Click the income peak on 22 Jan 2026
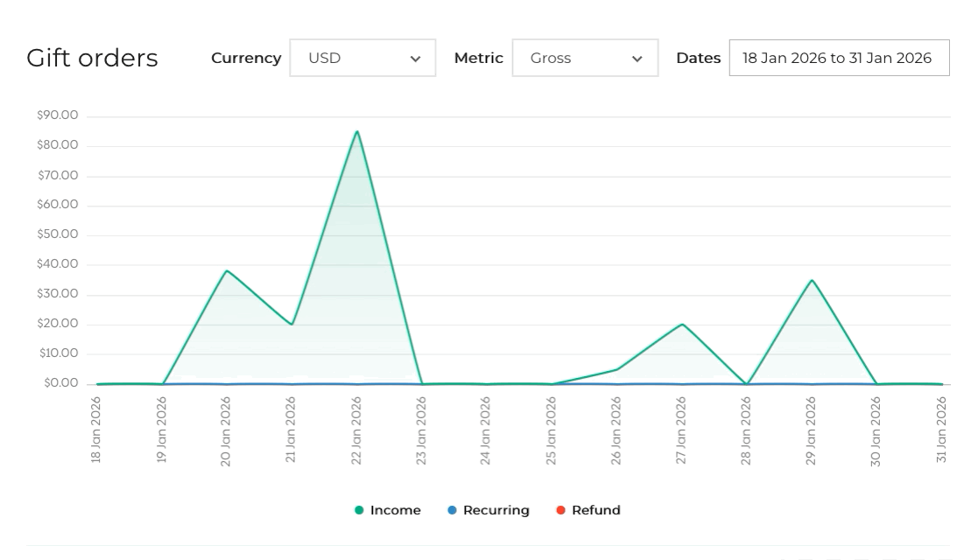The image size is (978, 560). pos(356,132)
